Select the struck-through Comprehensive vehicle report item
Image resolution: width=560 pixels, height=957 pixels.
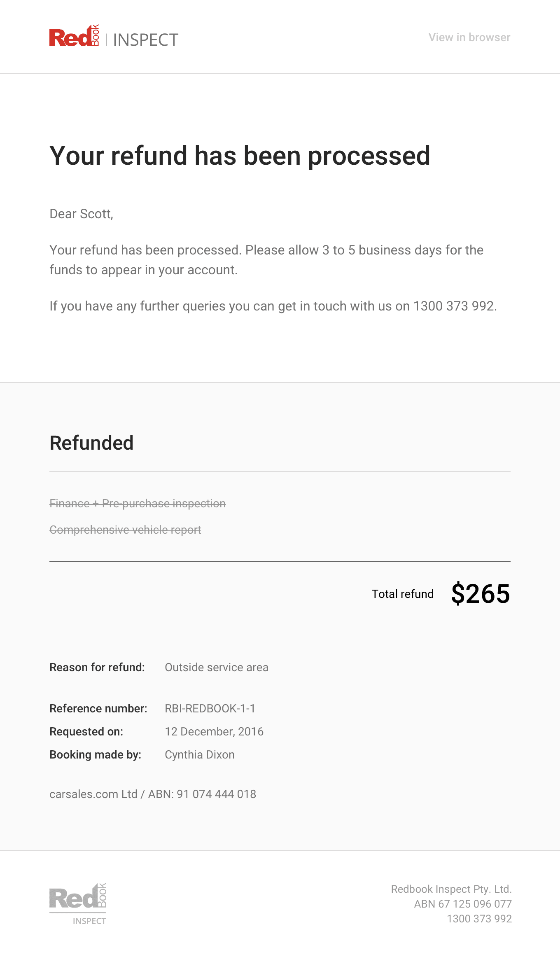(x=125, y=530)
